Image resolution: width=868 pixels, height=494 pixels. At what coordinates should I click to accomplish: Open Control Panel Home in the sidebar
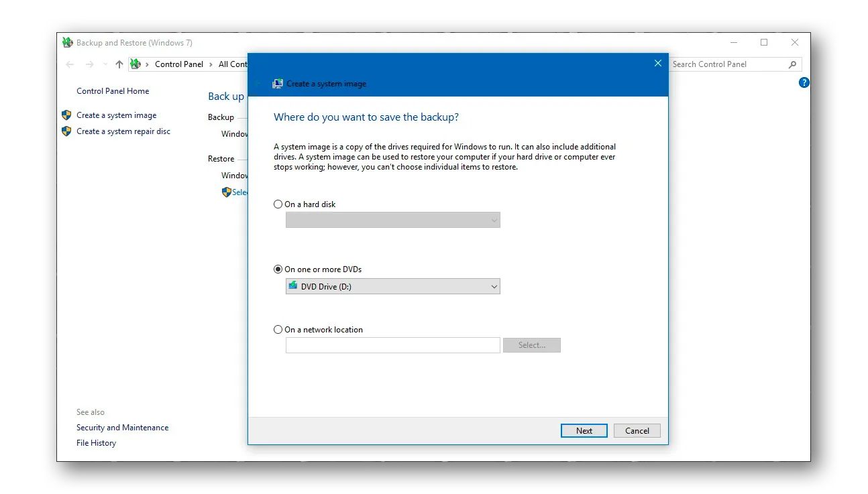[113, 91]
